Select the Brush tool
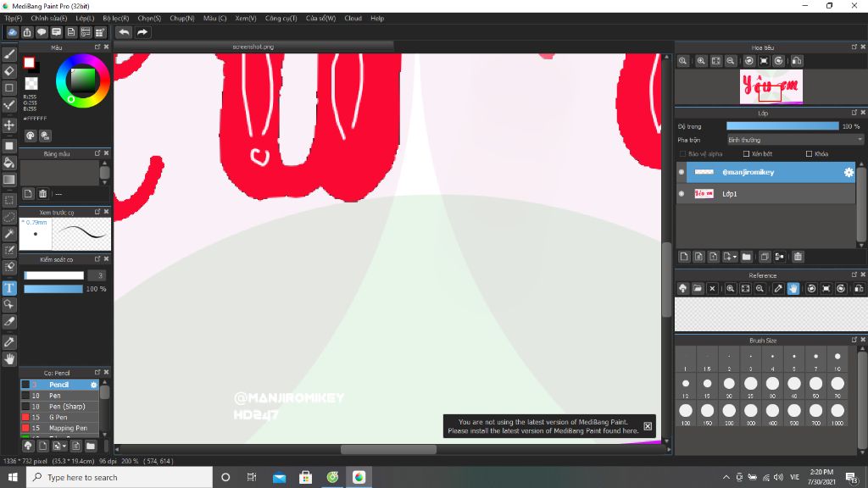The height and width of the screenshot is (488, 868). (x=8, y=54)
